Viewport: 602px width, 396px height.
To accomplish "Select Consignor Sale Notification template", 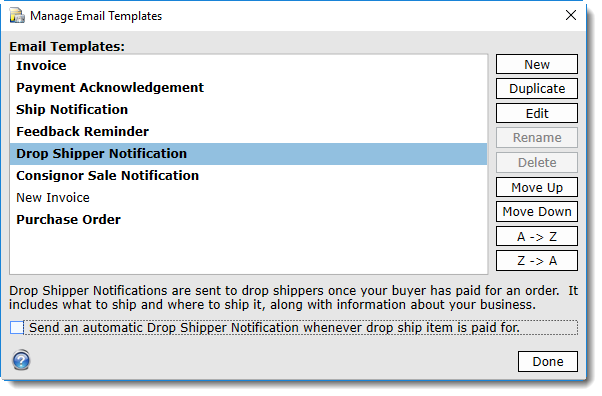I will click(248, 176).
